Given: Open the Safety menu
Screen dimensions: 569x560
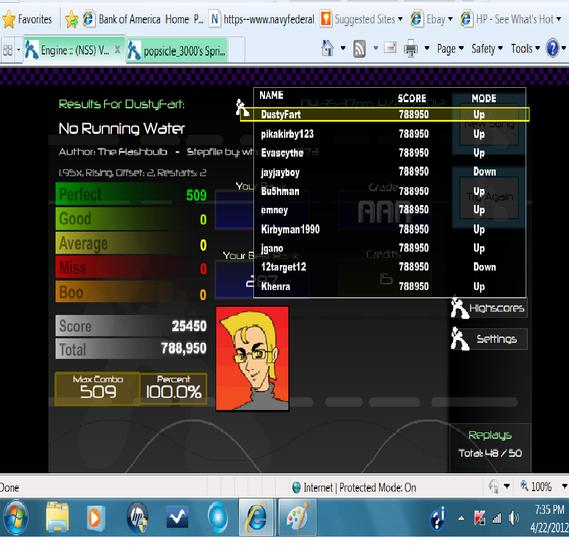Looking at the screenshot, I should (x=487, y=49).
